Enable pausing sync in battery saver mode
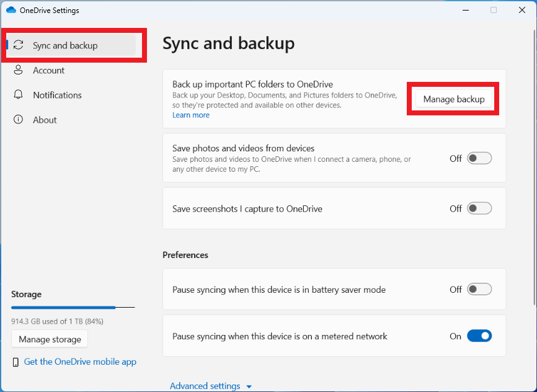 [x=478, y=289]
